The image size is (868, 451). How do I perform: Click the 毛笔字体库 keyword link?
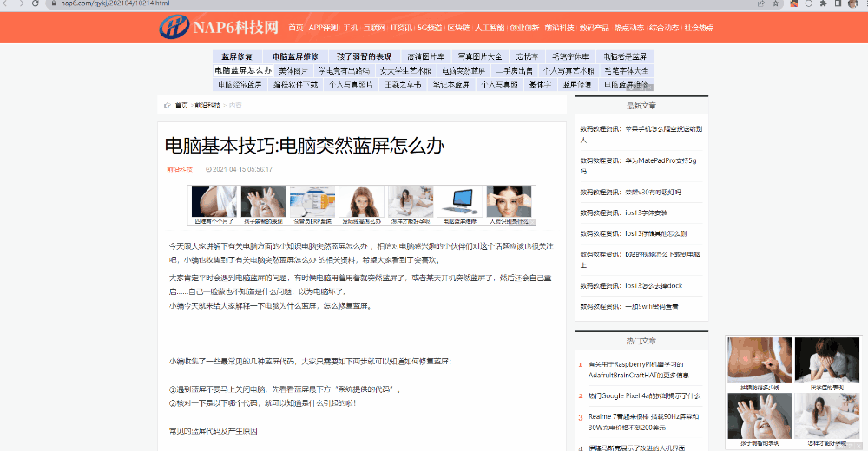570,56
